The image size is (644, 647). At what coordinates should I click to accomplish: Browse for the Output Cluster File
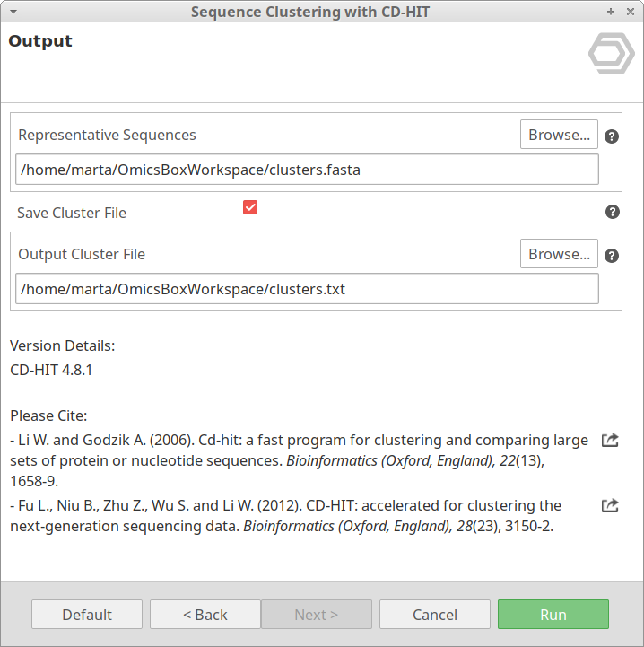(559, 254)
